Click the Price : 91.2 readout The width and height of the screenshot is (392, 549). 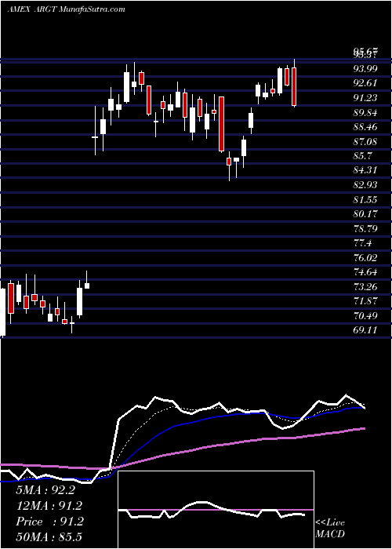pyautogui.click(x=49, y=522)
